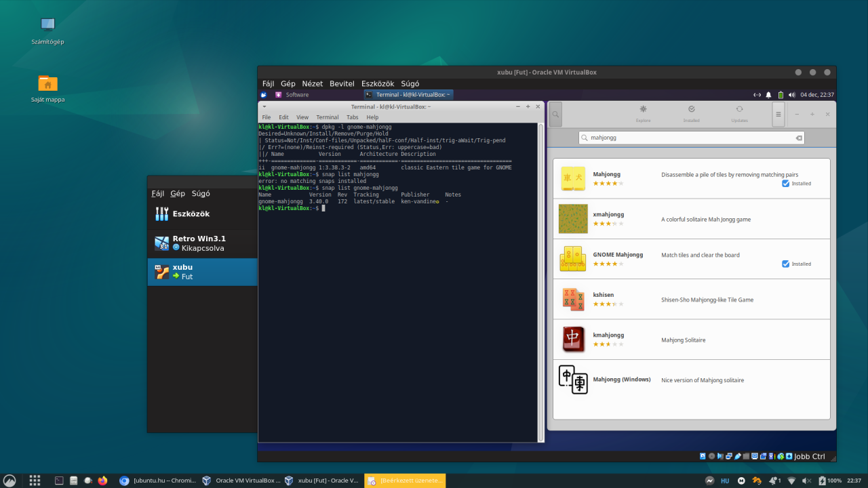Click Installed checkbox on GNOME Mahjongg row
The height and width of the screenshot is (488, 868).
[785, 264]
